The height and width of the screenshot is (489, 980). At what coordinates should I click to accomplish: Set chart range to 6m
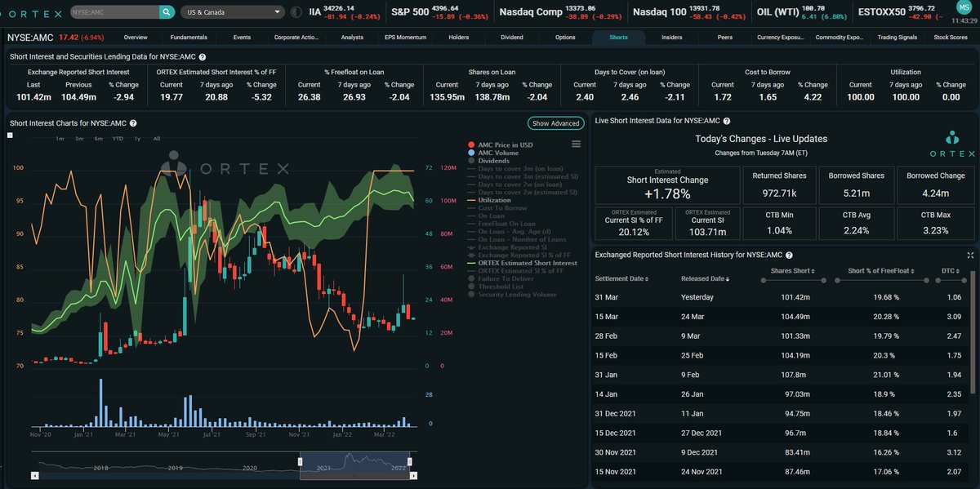(98, 138)
